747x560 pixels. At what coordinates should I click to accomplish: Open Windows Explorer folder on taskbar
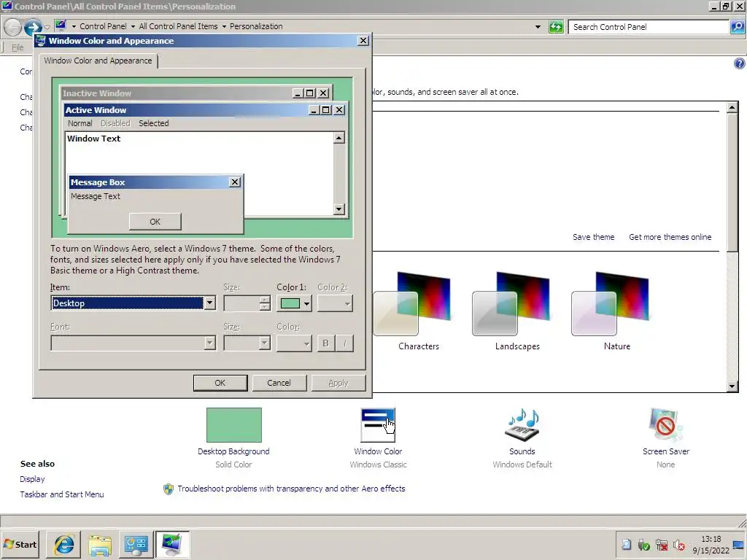100,545
